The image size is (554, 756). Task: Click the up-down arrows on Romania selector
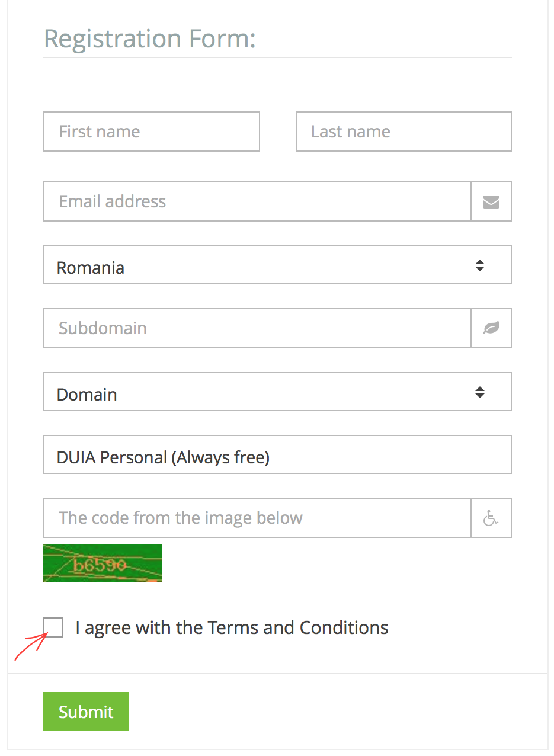coord(480,265)
